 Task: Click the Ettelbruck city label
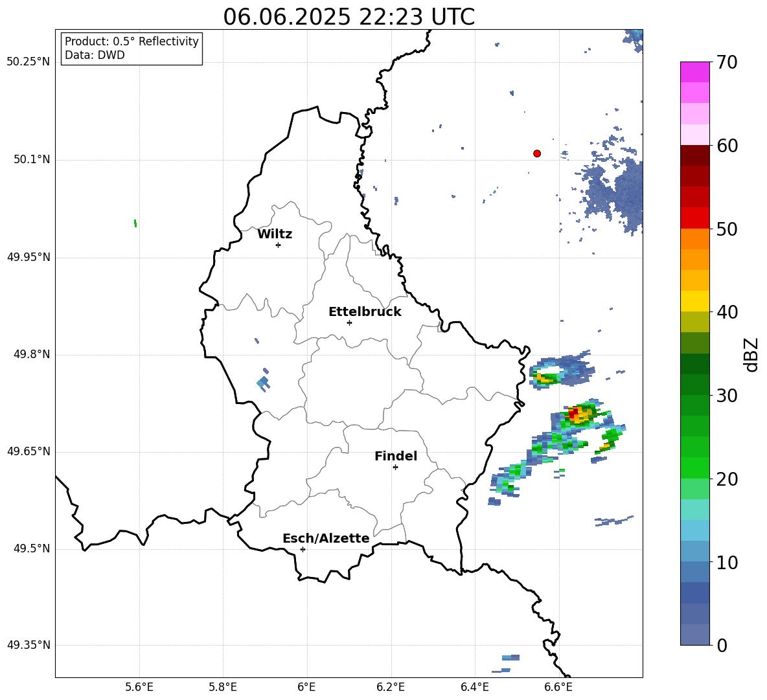365,312
